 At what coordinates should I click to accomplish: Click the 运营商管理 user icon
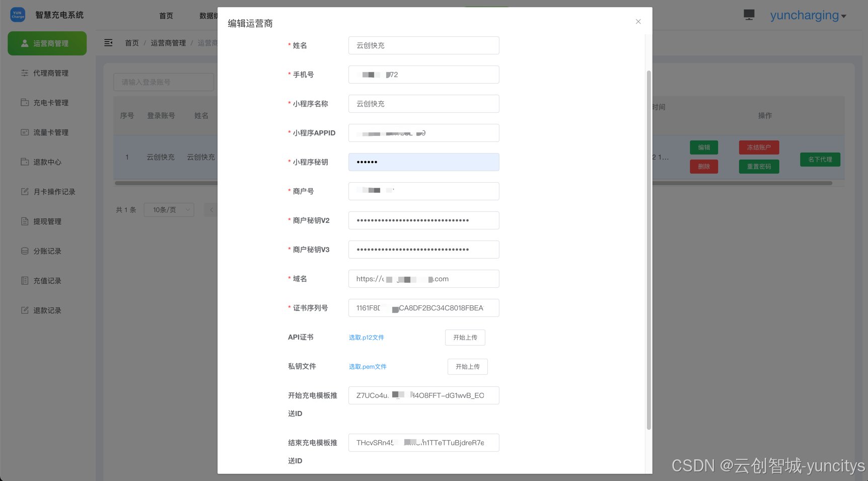(x=24, y=43)
